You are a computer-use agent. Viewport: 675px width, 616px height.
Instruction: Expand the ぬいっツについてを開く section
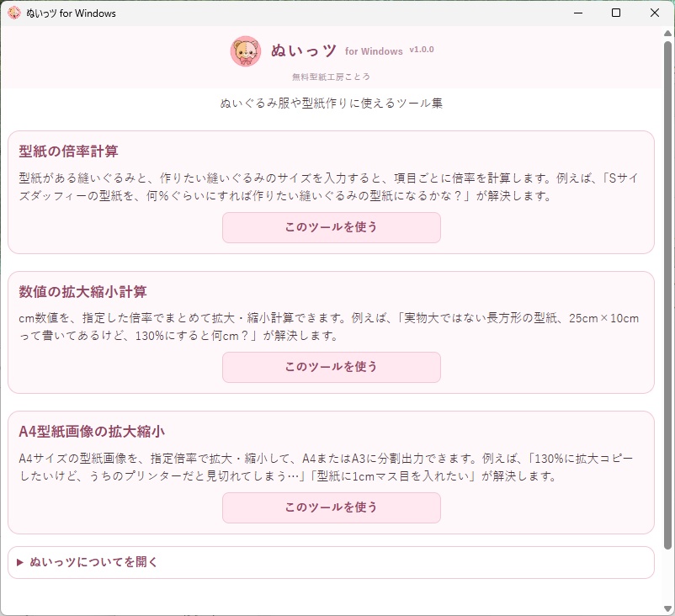[x=331, y=562]
